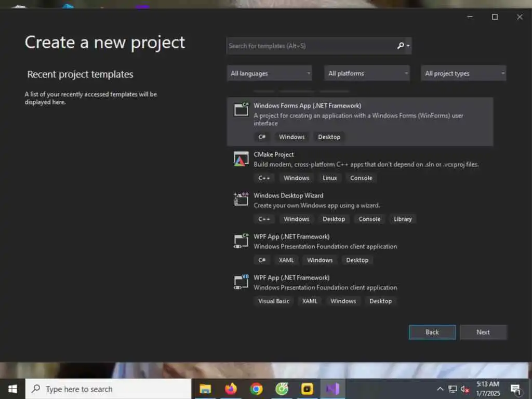This screenshot has width=532, height=399.
Task: Focus the Search for templates field
Action: [311, 46]
